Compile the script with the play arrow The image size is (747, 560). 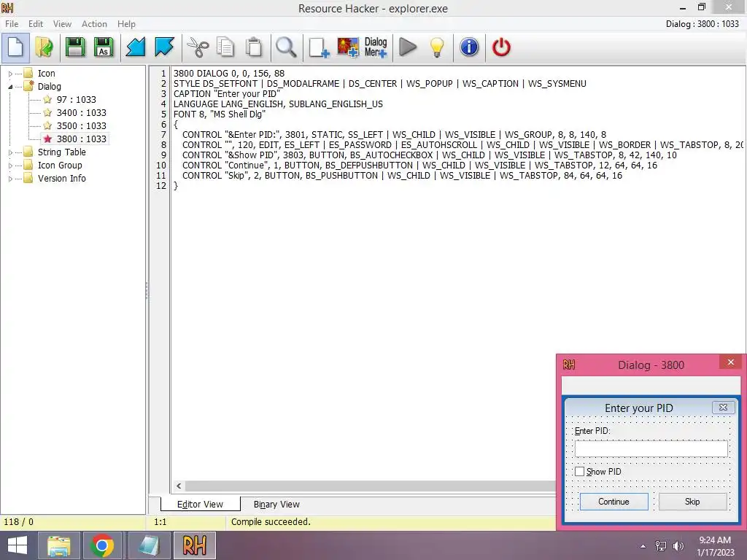click(408, 47)
